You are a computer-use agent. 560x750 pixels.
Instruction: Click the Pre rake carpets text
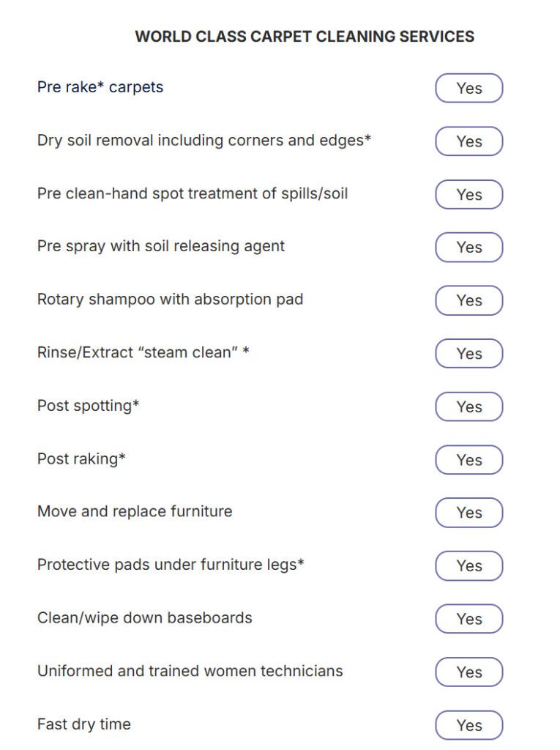tap(100, 87)
